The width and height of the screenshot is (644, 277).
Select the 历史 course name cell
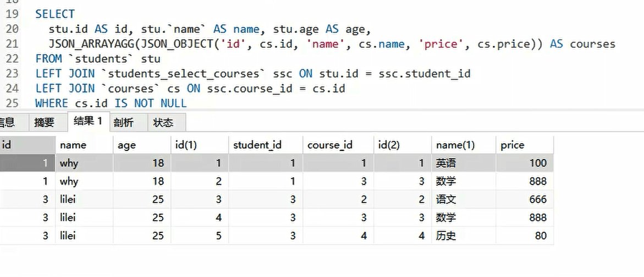point(446,236)
